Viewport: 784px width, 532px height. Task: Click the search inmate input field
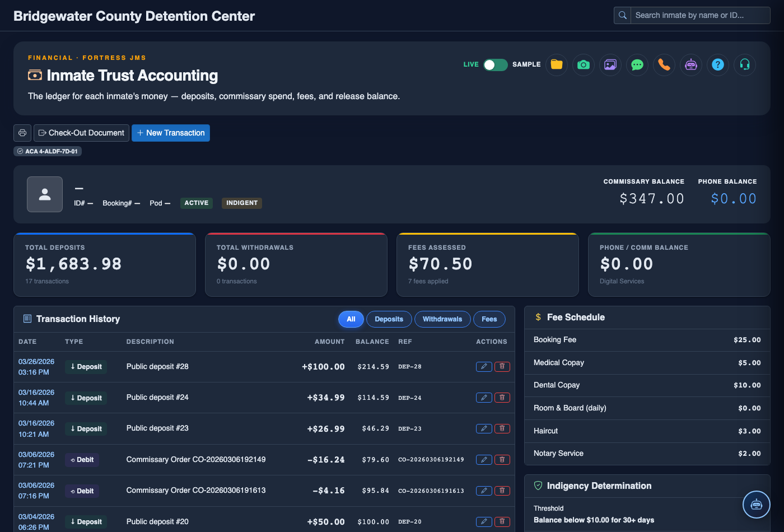[701, 15]
